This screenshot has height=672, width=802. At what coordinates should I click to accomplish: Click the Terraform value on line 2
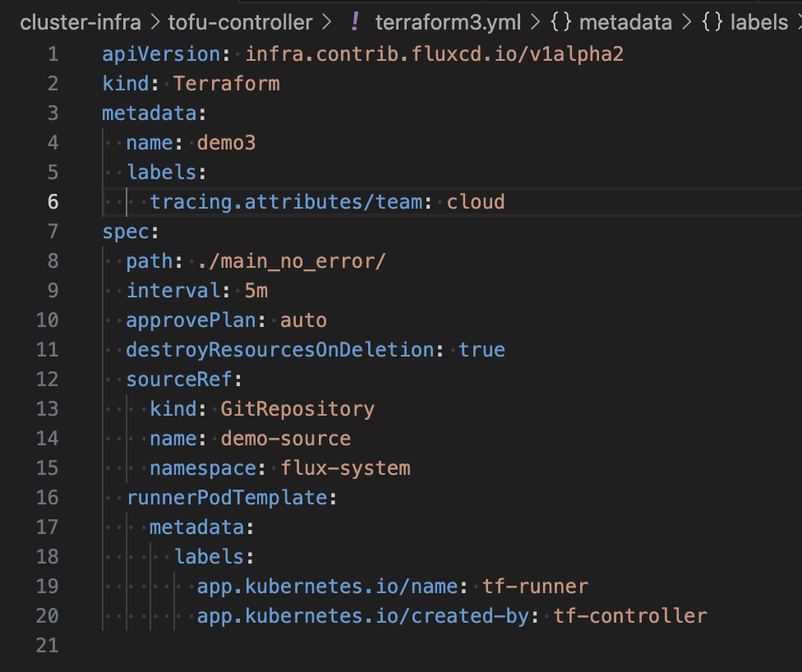[x=227, y=84]
